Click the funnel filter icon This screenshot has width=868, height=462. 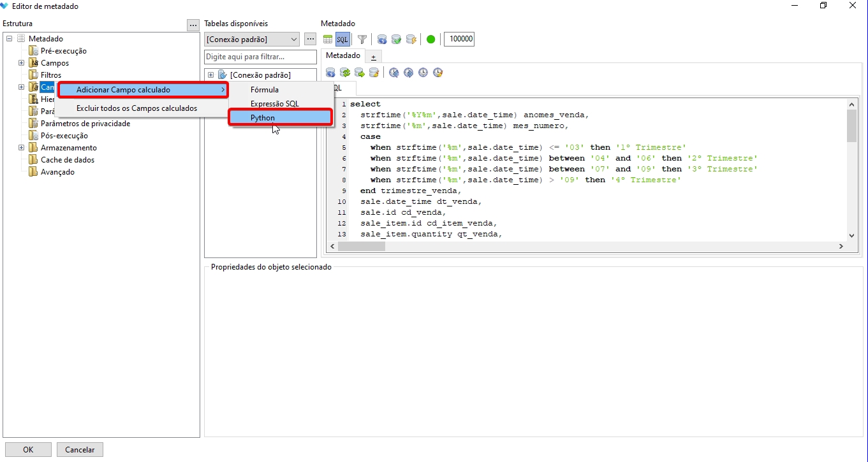[362, 40]
